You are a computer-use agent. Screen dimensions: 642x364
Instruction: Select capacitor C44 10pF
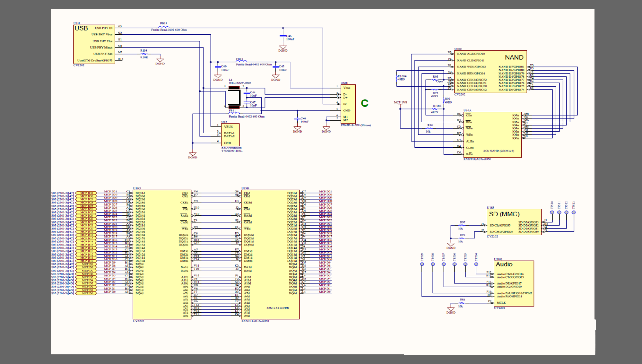click(x=247, y=93)
